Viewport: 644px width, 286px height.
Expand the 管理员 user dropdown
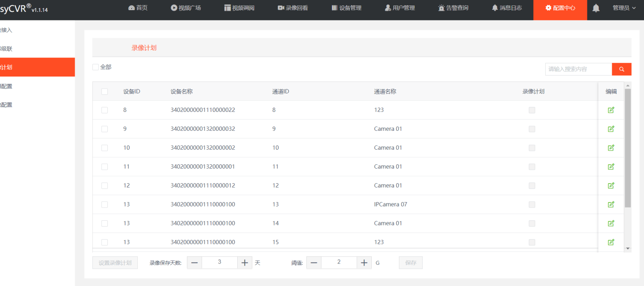tap(624, 8)
